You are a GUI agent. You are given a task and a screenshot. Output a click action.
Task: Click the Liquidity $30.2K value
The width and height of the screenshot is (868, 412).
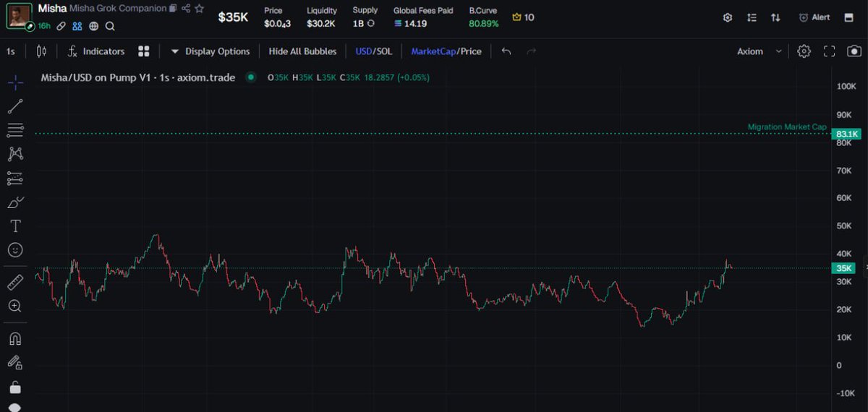[x=321, y=23]
